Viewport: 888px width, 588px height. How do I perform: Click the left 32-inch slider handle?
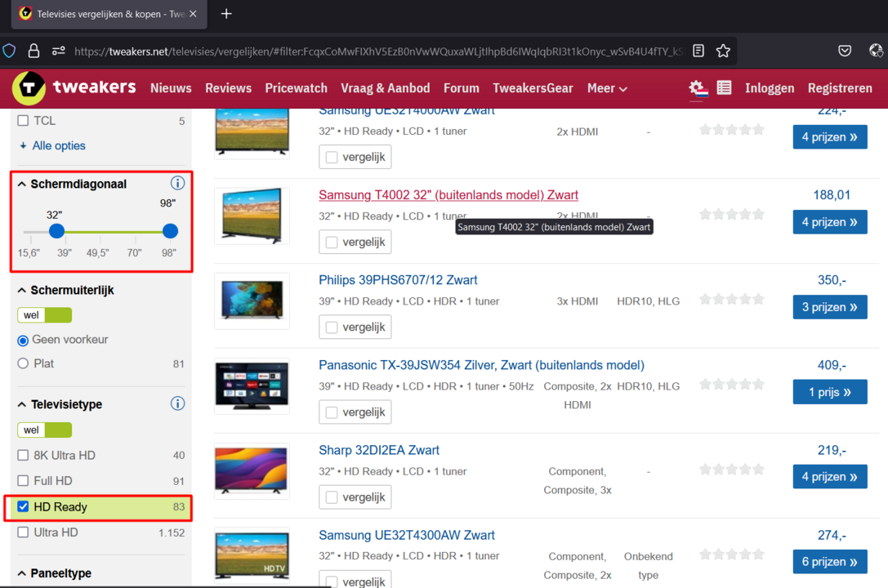click(x=56, y=231)
